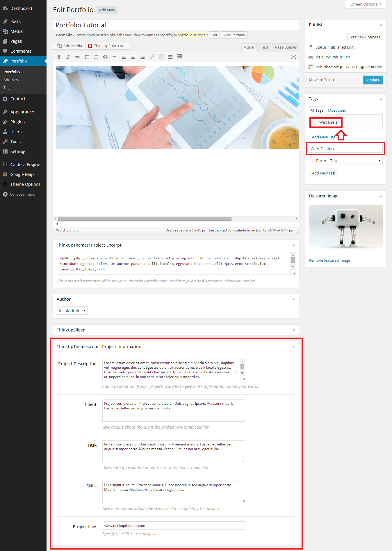This screenshot has height=551, width=392.
Task: Click Remove featured image link
Action: pos(329,261)
